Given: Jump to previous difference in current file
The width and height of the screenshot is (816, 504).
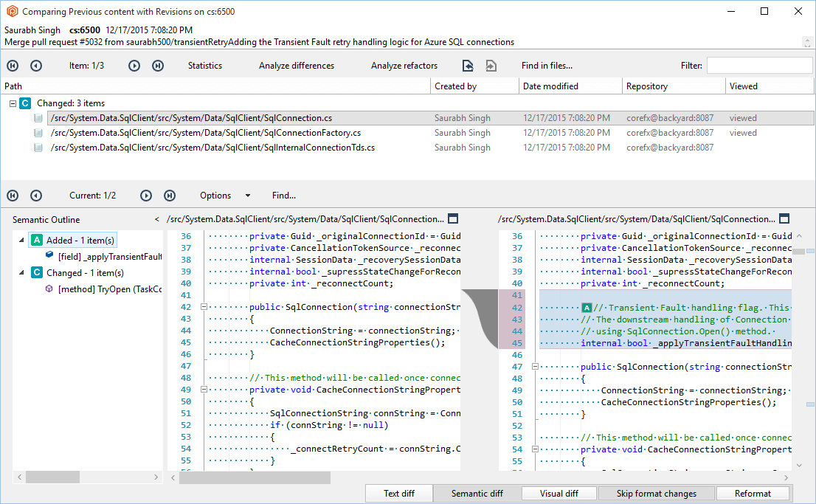Looking at the screenshot, I should pos(36,196).
